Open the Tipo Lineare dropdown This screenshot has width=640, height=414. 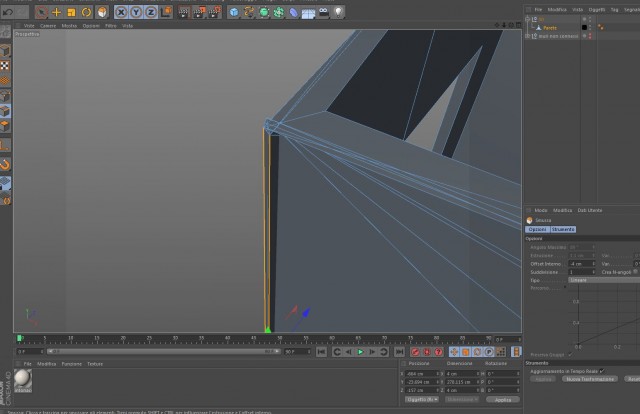click(x=604, y=280)
